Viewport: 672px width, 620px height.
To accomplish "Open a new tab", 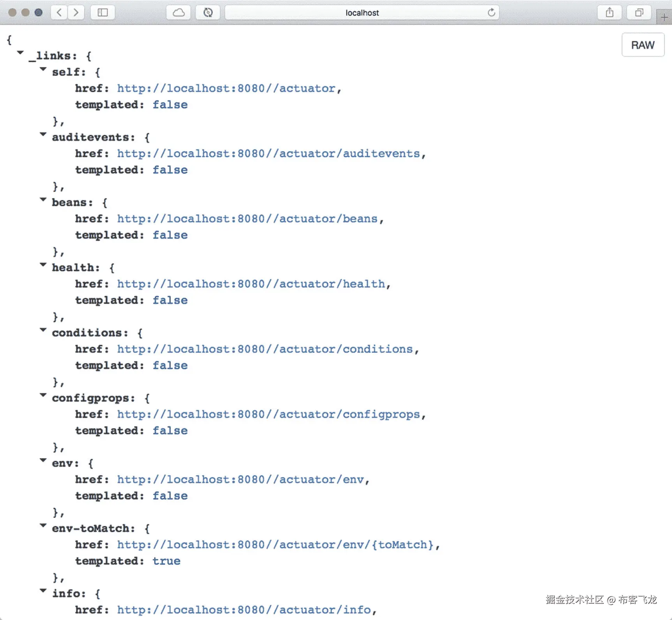I will (664, 16).
